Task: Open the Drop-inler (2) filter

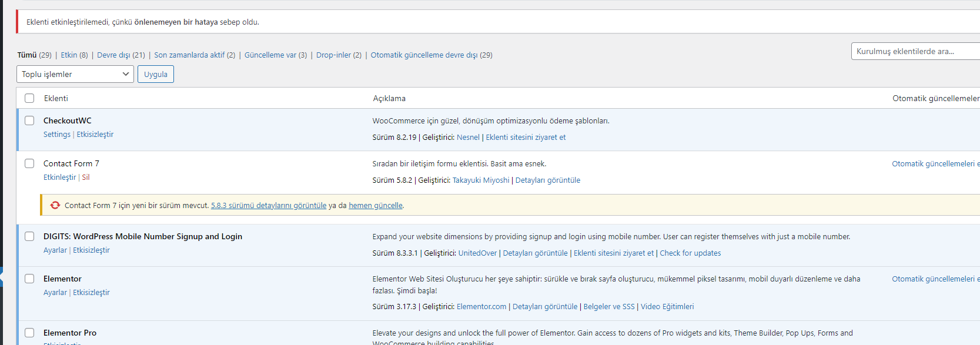Action: pyautogui.click(x=339, y=55)
